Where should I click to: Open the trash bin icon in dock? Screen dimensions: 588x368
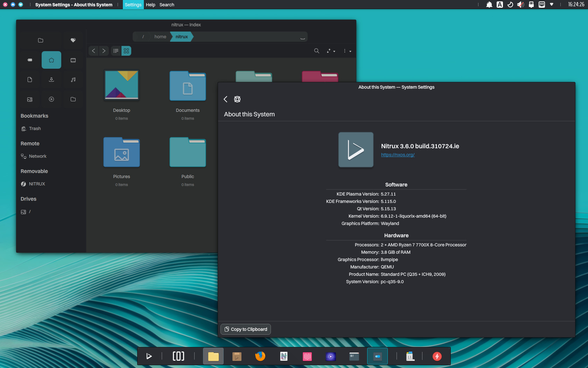(x=410, y=356)
